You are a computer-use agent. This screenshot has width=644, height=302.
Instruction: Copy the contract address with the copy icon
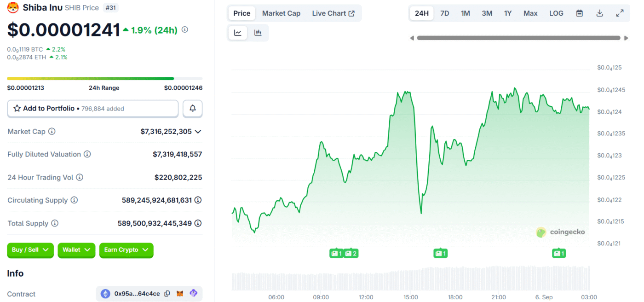point(167,293)
